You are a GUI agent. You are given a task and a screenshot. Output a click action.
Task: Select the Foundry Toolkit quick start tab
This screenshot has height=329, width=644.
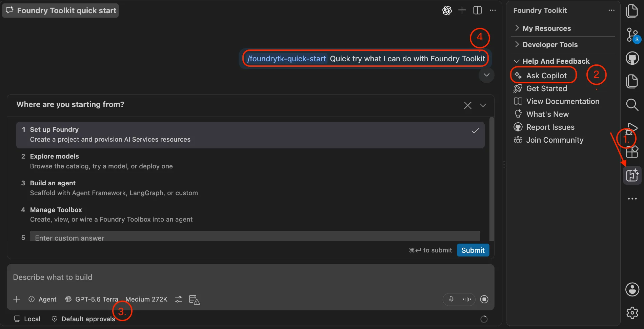coord(61,11)
